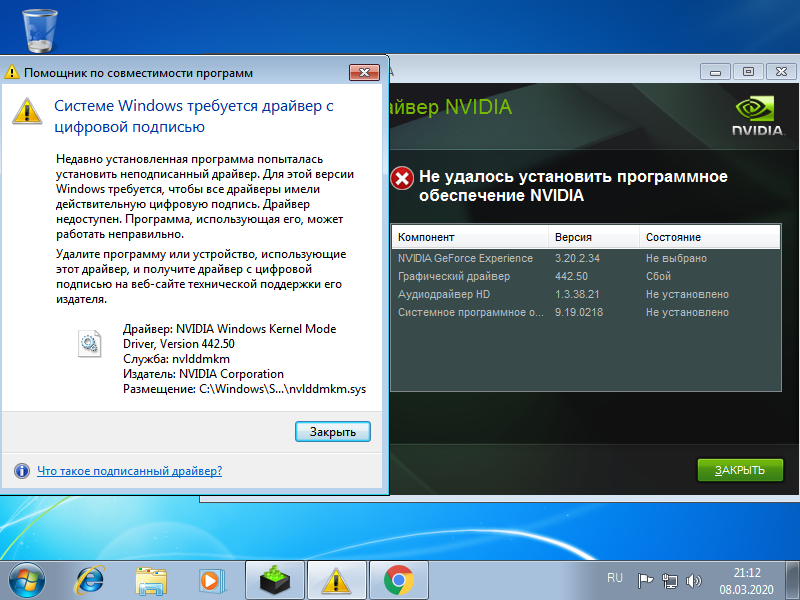This screenshot has height=600, width=800.
Task: Open the Windows Start menu
Action: coord(27,581)
